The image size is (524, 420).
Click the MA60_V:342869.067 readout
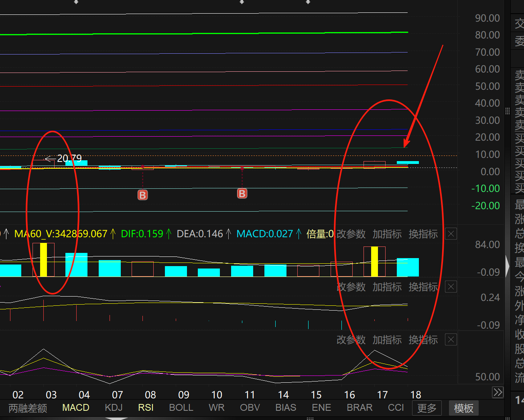point(61,234)
